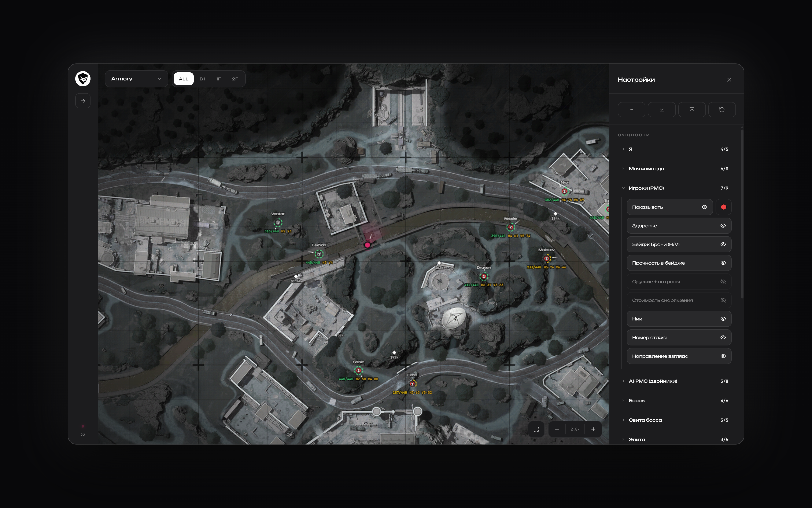The height and width of the screenshot is (508, 812).
Task: Close the Настройки panel
Action: point(729,80)
